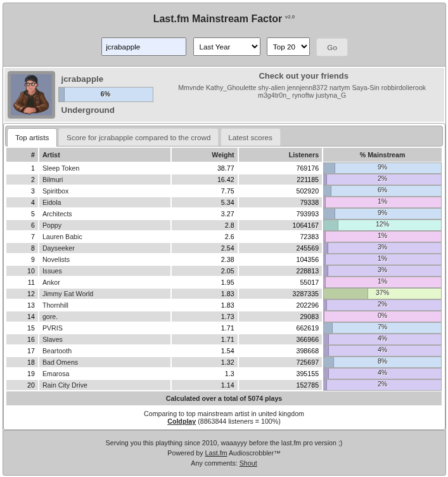
Task: Click the username input field
Action: point(143,47)
